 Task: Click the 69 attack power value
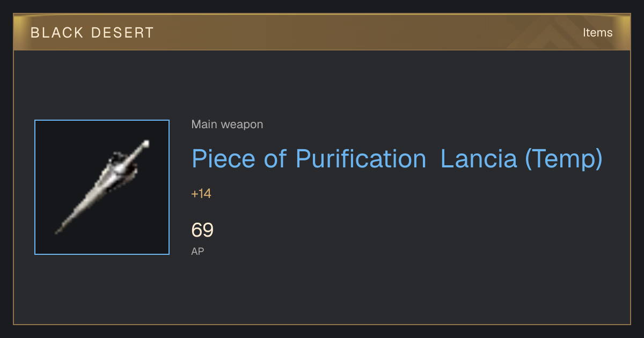202,230
